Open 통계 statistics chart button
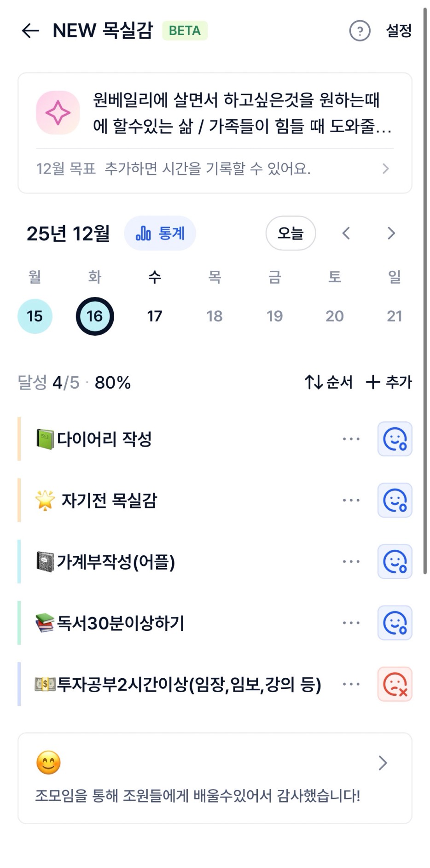The width and height of the screenshot is (430, 868). 160,233
